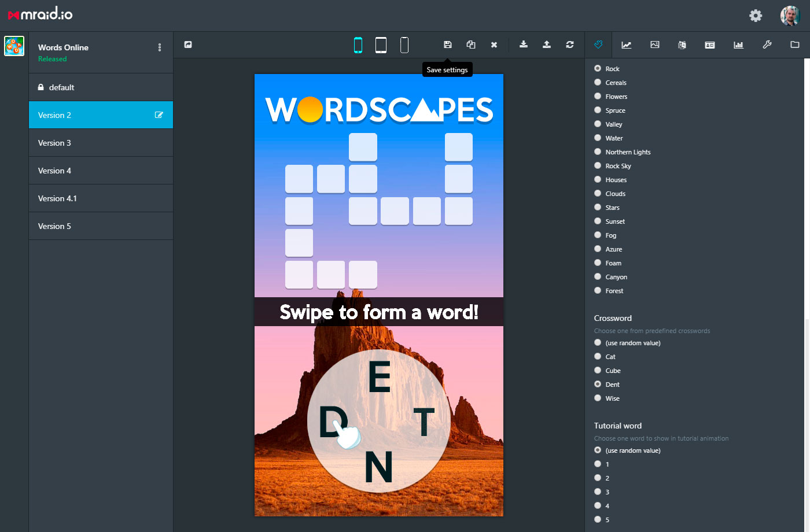810x532 pixels.
Task: Select the Rock Sky background option
Action: [598, 165]
